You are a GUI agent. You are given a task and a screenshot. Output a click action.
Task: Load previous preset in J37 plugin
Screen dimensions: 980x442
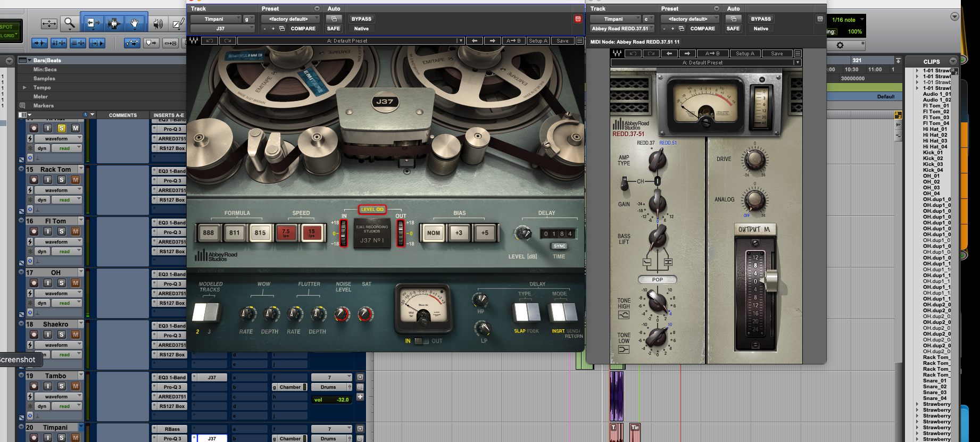[475, 40]
